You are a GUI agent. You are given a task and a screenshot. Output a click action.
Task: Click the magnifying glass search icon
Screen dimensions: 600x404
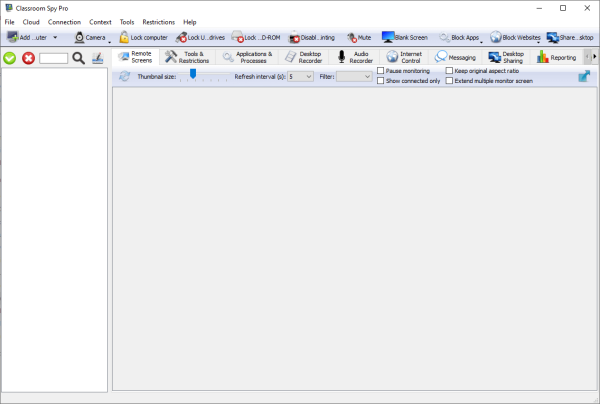click(x=78, y=58)
